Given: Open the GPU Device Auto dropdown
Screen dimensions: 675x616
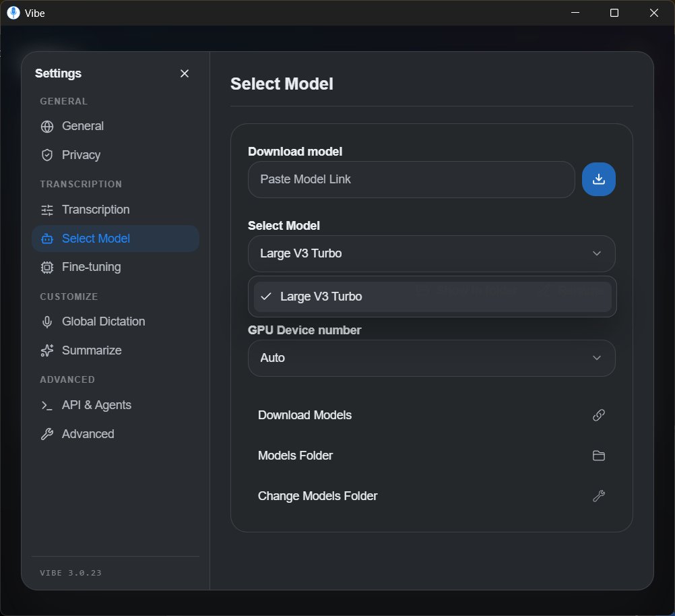Looking at the screenshot, I should [x=431, y=359].
